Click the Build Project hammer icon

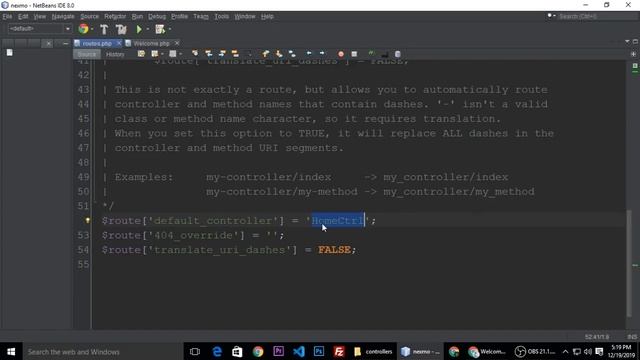pyautogui.click(x=104, y=29)
